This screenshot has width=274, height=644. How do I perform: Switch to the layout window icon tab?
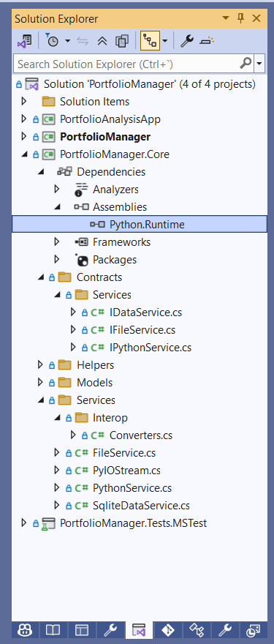pyautogui.click(x=82, y=630)
